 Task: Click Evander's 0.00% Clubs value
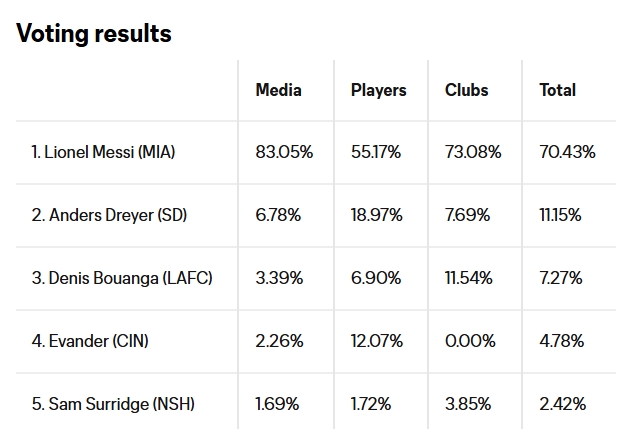[x=470, y=341]
